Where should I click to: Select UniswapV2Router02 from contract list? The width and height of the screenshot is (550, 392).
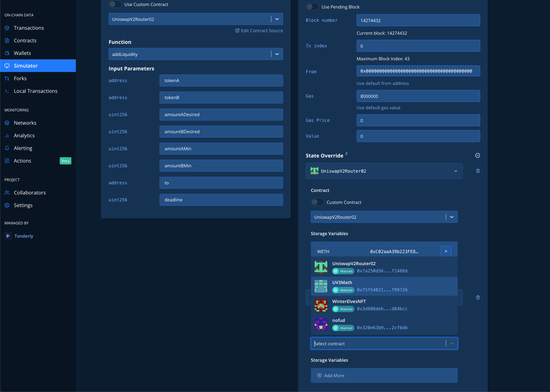(x=384, y=267)
